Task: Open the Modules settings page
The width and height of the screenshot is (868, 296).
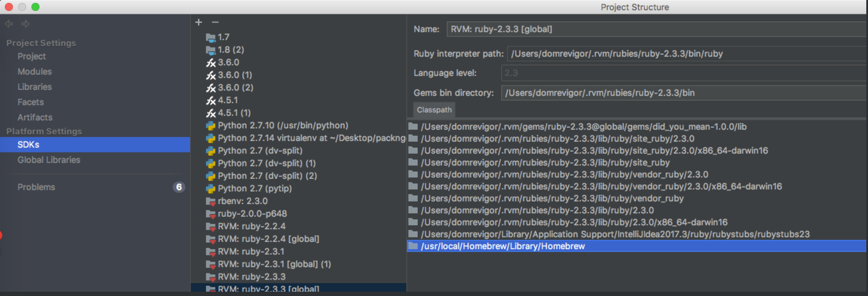Action: point(35,72)
